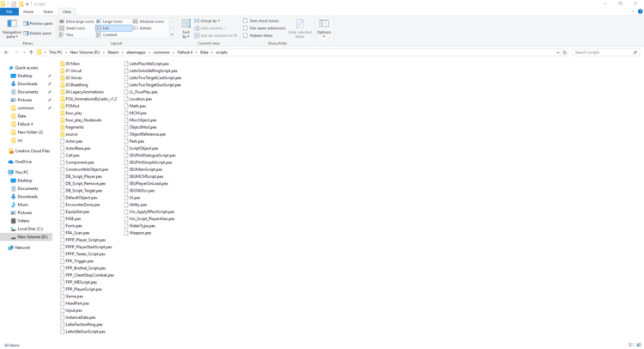
Task: Go up one folder level
Action: [31, 52]
